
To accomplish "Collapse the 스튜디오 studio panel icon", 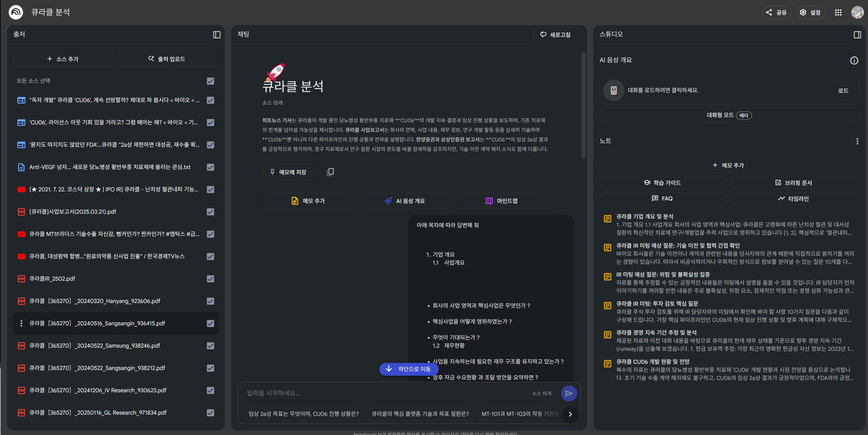I will 857,35.
